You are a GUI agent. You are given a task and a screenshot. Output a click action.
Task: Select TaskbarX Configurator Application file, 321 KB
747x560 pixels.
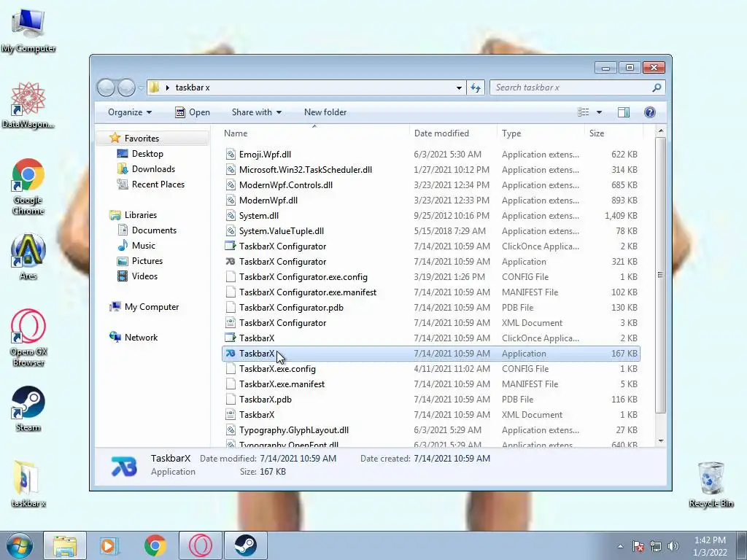431,262
